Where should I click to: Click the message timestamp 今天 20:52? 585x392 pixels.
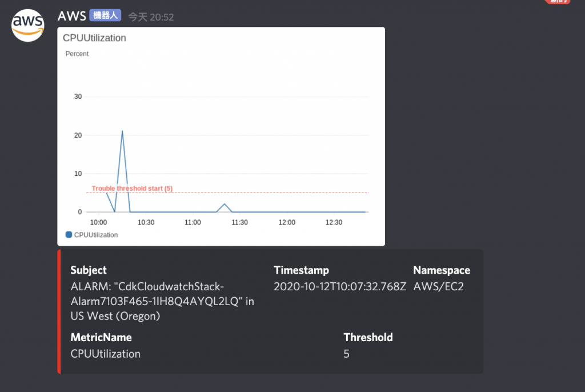[151, 17]
